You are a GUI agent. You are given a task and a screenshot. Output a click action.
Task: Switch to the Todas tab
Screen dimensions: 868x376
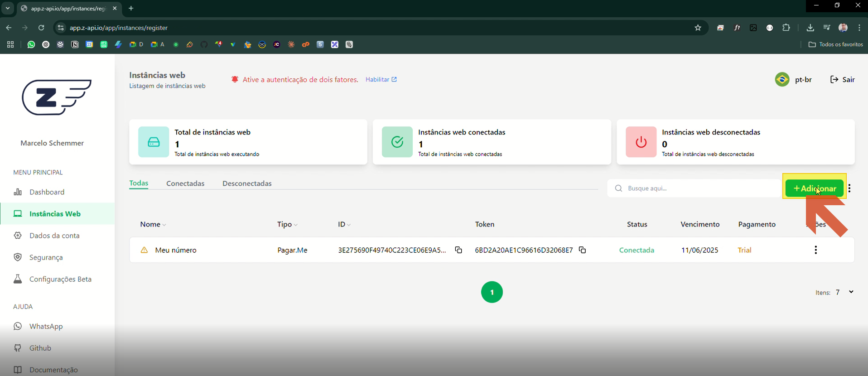(139, 183)
